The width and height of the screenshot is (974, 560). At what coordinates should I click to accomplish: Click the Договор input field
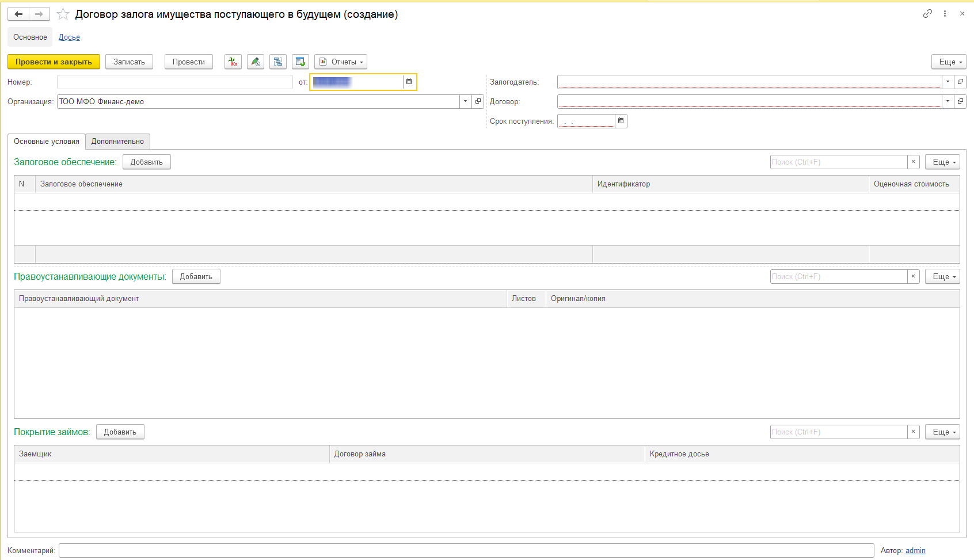click(749, 101)
